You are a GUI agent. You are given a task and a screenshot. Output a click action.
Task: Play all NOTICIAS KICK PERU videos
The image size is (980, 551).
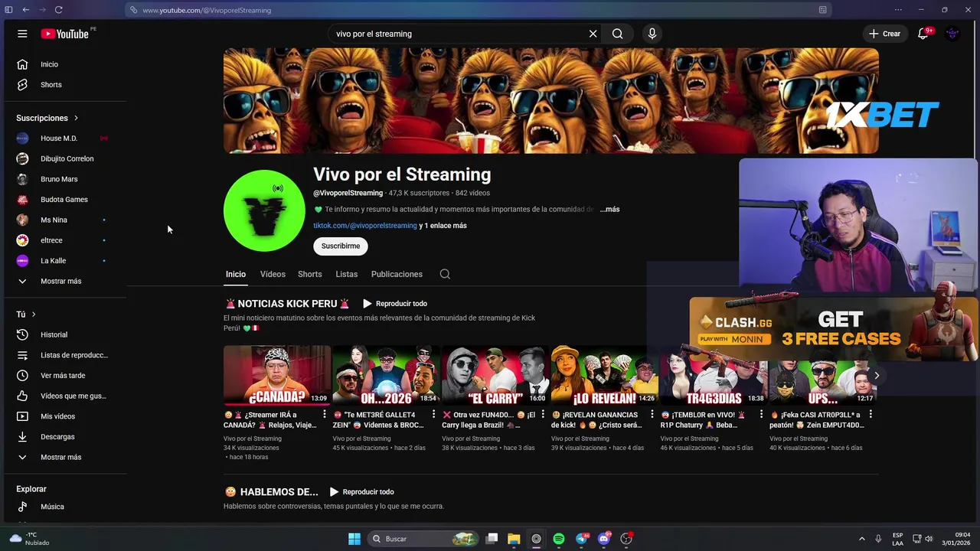coord(395,304)
